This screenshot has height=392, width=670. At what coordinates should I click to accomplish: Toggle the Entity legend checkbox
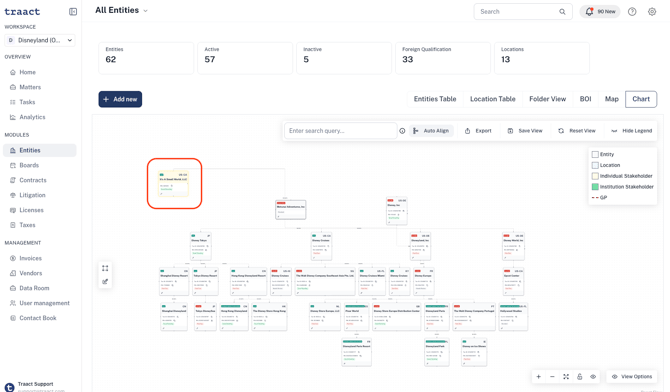(x=595, y=154)
